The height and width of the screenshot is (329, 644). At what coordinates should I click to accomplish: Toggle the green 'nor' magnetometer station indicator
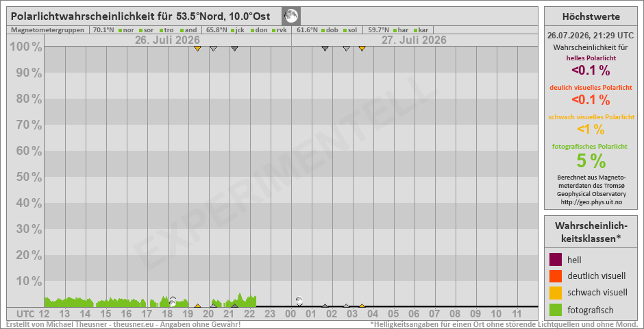pos(121,30)
